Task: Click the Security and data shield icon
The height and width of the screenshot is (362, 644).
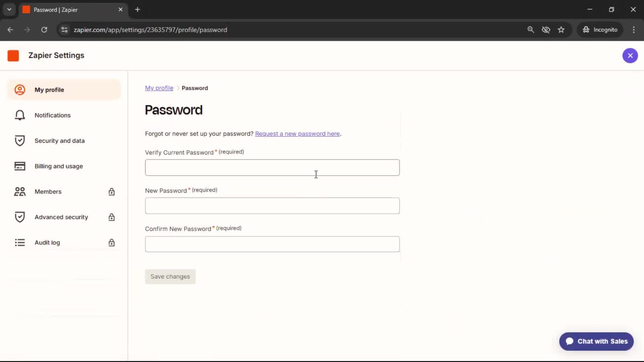Action: (x=20, y=141)
